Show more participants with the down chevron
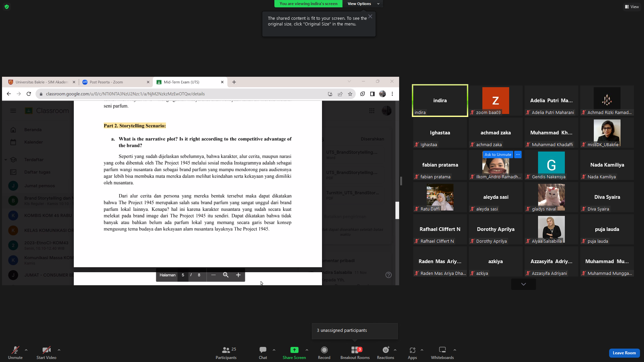This screenshot has height=362, width=644. (x=523, y=284)
